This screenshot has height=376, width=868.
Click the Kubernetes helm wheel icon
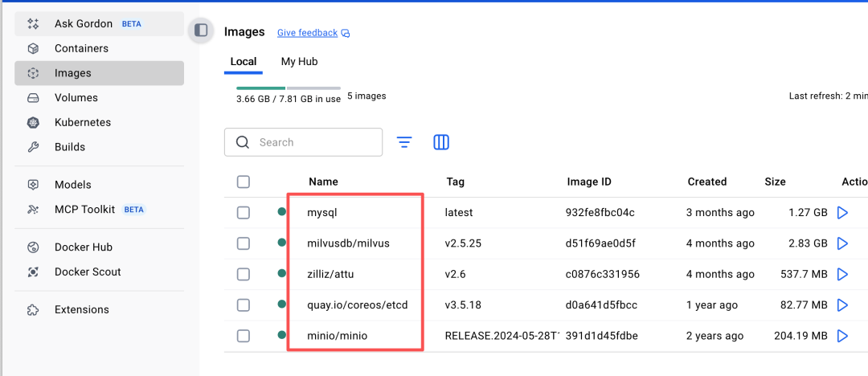coord(33,122)
